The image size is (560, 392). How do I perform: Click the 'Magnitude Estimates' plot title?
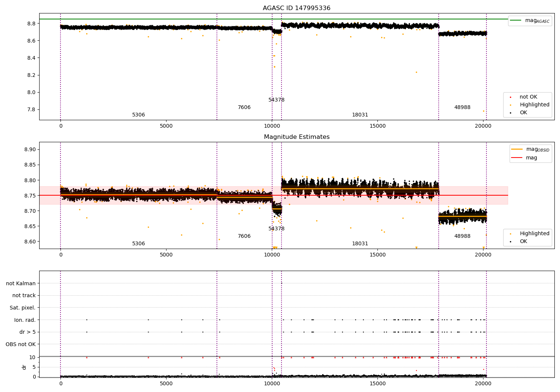pos(296,137)
